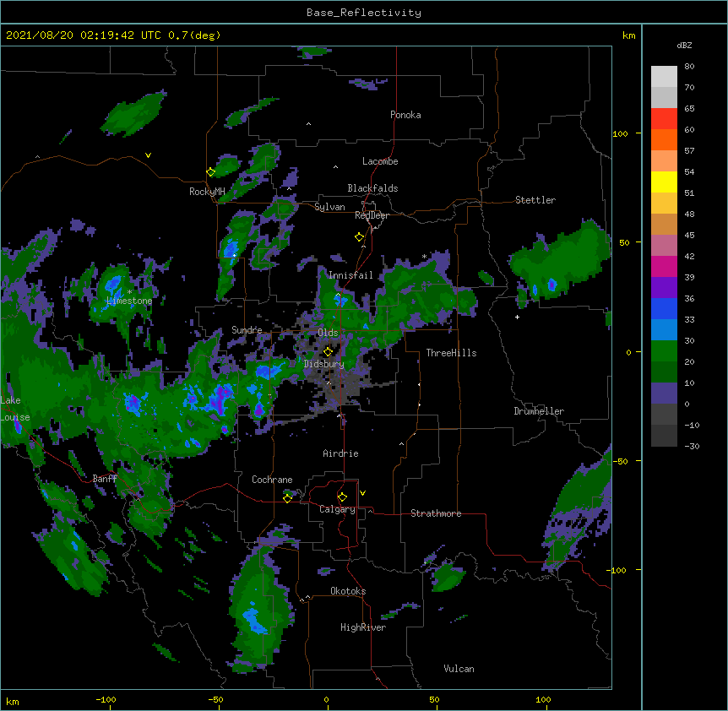
Task: Click the Base_Reflectivity title
Action: point(364,13)
